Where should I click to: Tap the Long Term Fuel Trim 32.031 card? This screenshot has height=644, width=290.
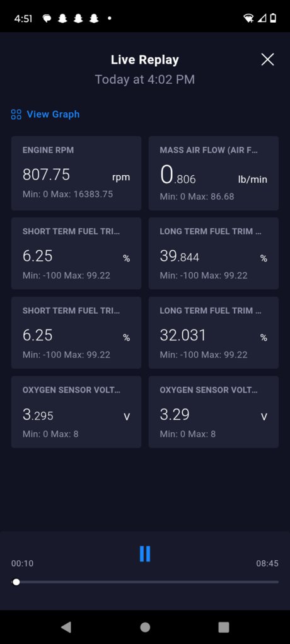pyautogui.click(x=214, y=333)
